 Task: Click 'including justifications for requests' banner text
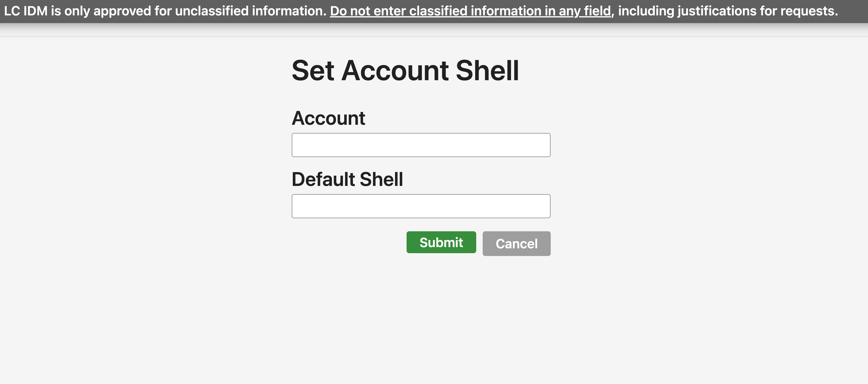(x=728, y=11)
